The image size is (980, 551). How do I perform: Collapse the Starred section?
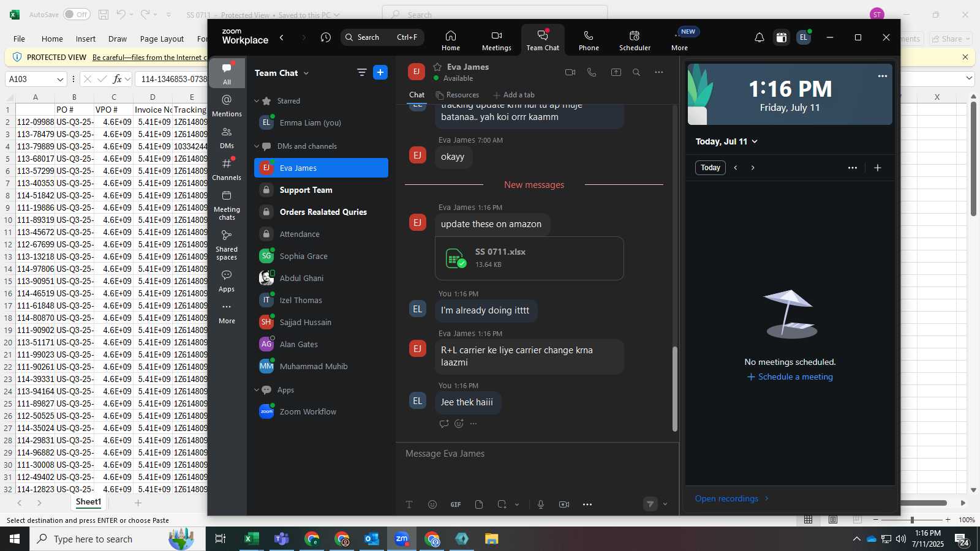(x=257, y=101)
